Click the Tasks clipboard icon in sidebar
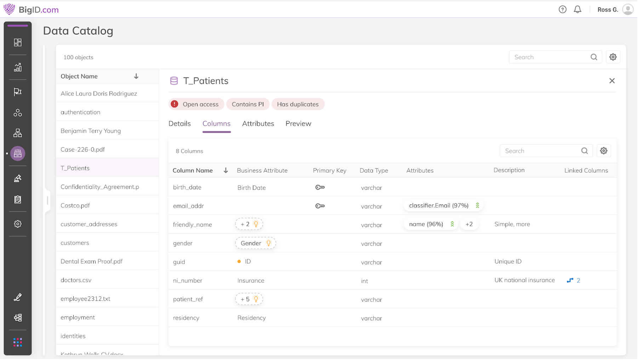 [17, 199]
